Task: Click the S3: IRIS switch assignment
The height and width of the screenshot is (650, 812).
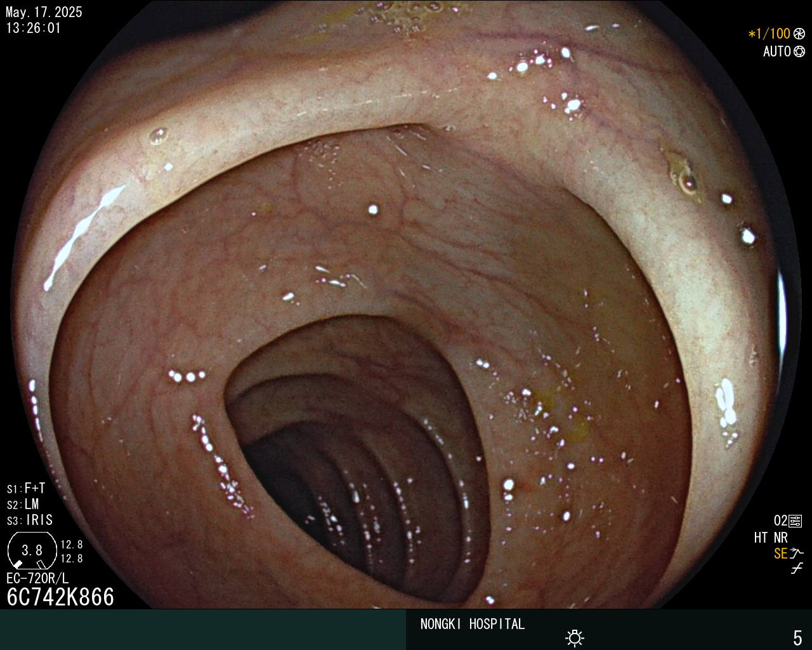Action: click(30, 521)
